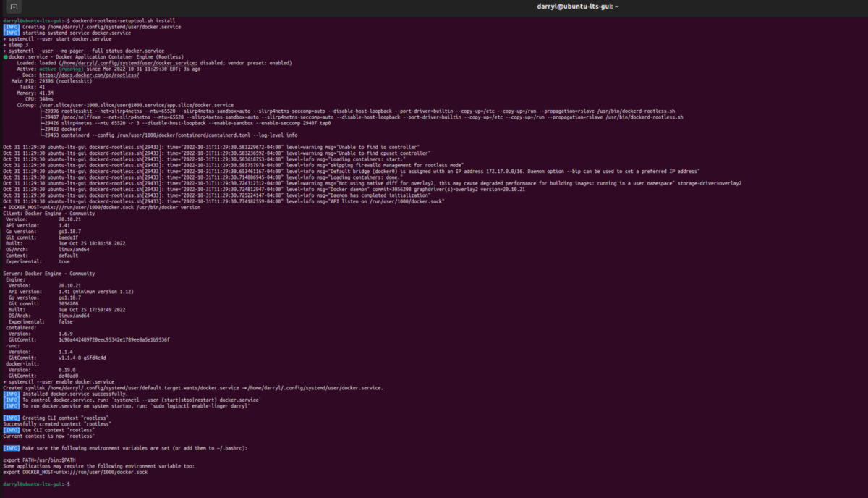The width and height of the screenshot is (868, 498).
Task: Click the Created symlink output line
Action: pyautogui.click(x=192, y=387)
